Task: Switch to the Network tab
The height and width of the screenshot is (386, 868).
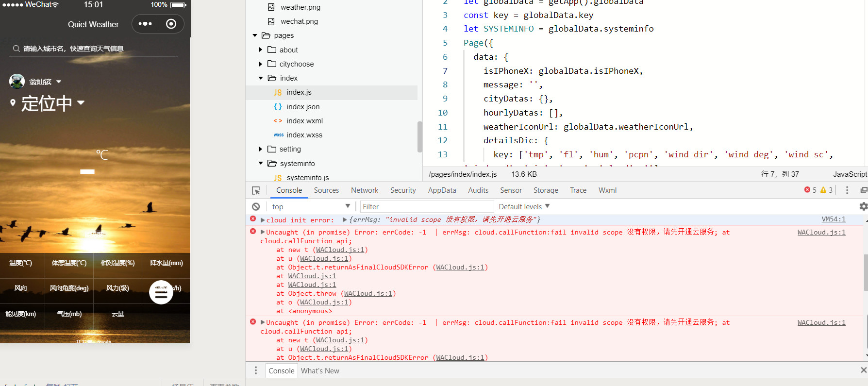Action: pos(364,190)
